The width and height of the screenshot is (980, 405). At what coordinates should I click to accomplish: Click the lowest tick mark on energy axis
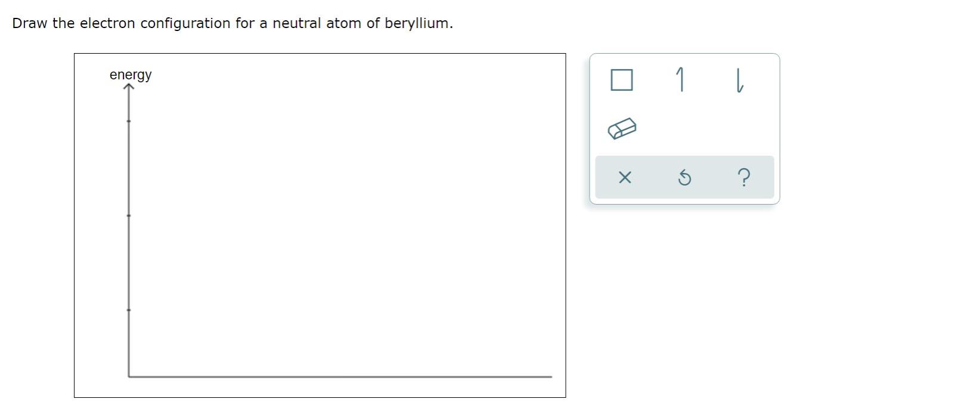129,310
